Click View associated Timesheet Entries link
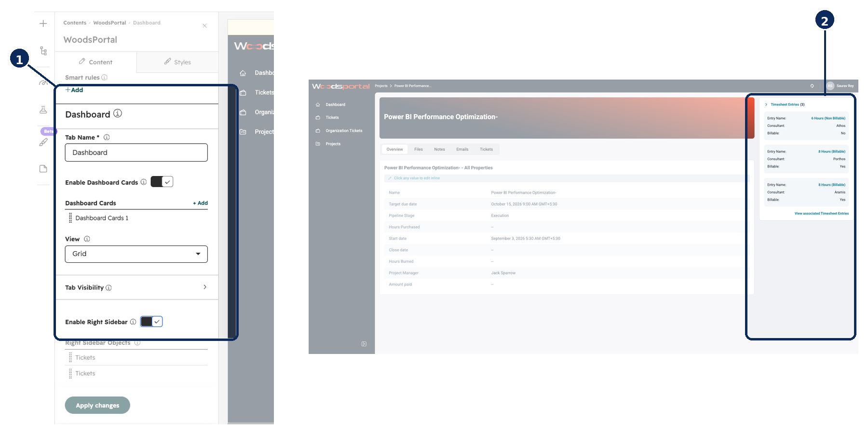This screenshot has width=868, height=434. tap(822, 214)
